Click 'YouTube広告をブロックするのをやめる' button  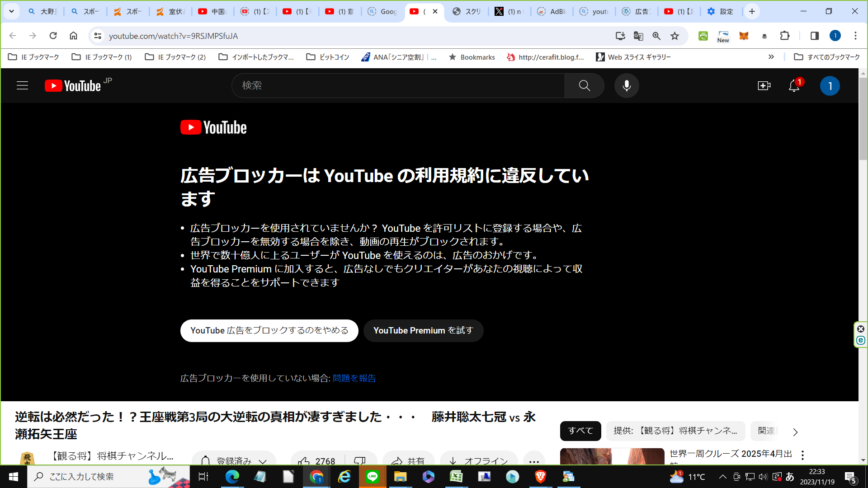269,330
